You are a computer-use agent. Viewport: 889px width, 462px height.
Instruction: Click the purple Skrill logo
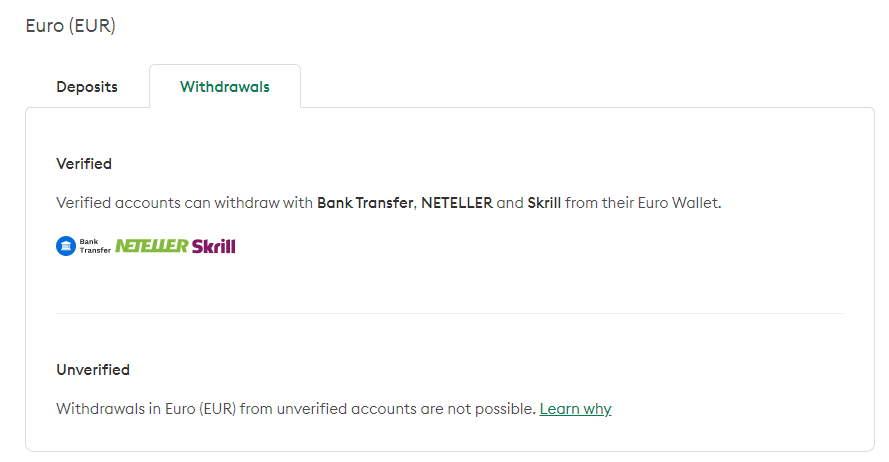click(x=214, y=246)
